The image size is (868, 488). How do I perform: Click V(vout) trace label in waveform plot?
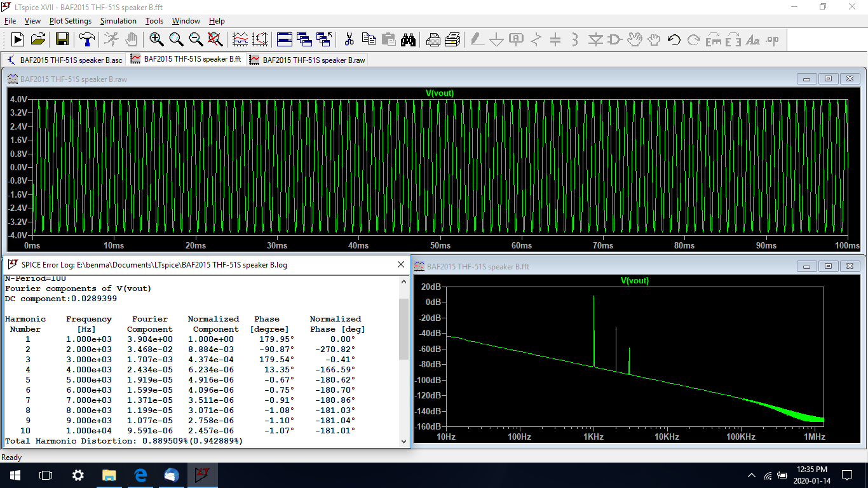coord(440,93)
